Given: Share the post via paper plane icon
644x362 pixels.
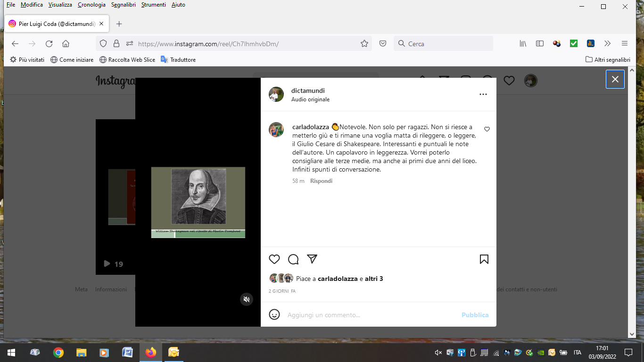Looking at the screenshot, I should point(312,259).
